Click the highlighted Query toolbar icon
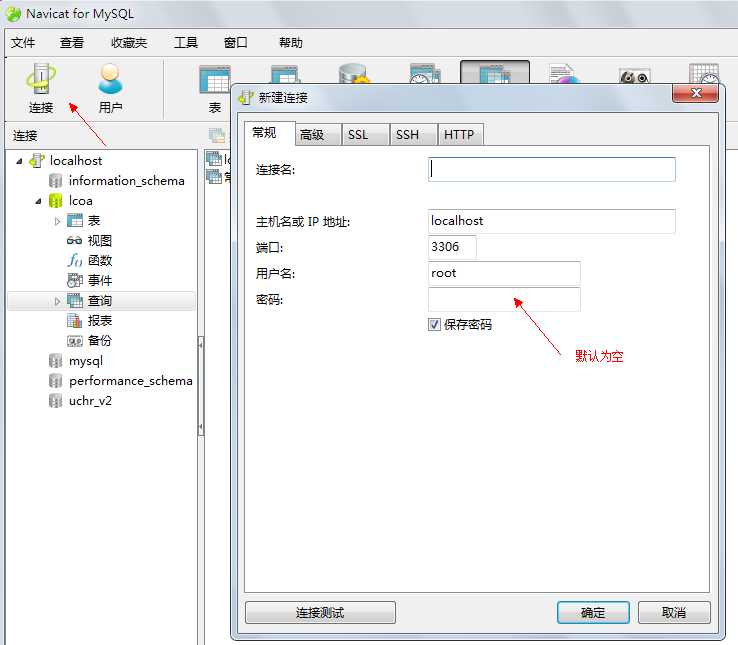Image resolution: width=738 pixels, height=645 pixels. point(495,72)
